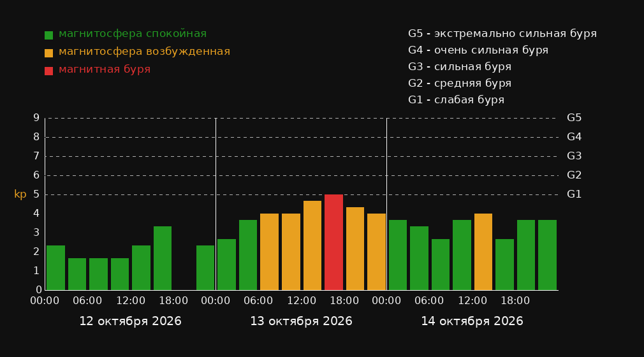Click the only orange bar on 14 October
Screen dimensions: 644x357
[x=483, y=252]
